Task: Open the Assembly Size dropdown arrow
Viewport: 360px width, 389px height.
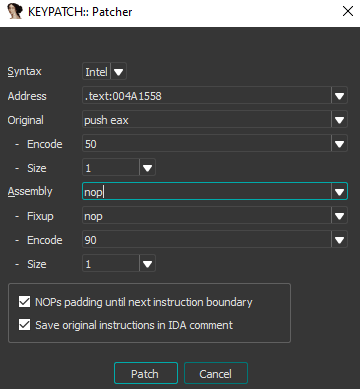Action: tap(147, 264)
